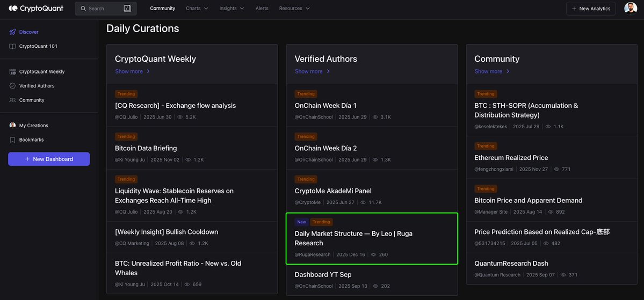The height and width of the screenshot is (300, 644).
Task: Click the @keselektekek author name
Action: pyautogui.click(x=490, y=127)
